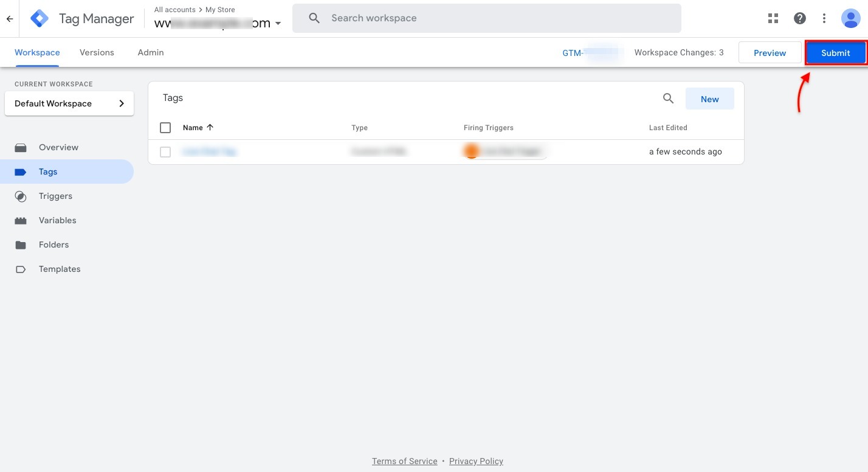
Task: Click the Help question mark icon
Action: (800, 18)
